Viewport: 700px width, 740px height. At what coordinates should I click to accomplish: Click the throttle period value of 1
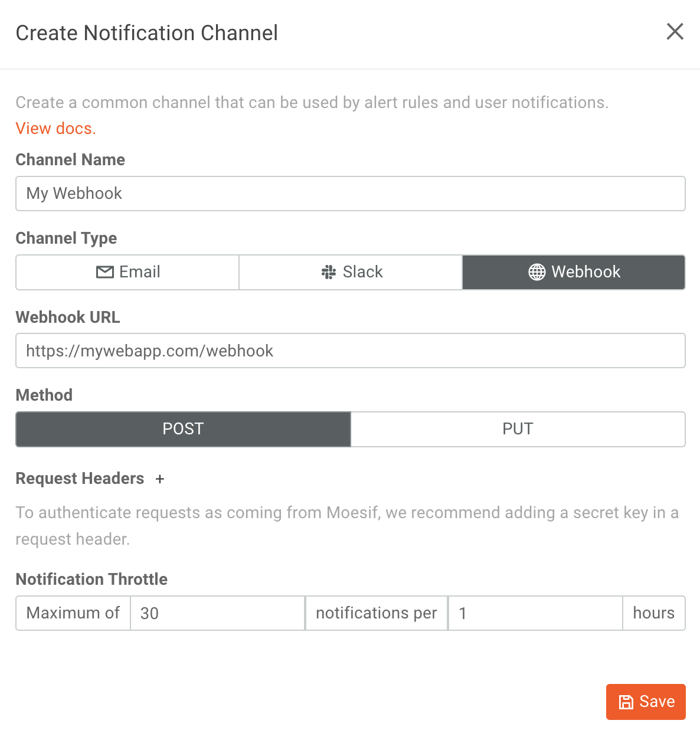535,613
